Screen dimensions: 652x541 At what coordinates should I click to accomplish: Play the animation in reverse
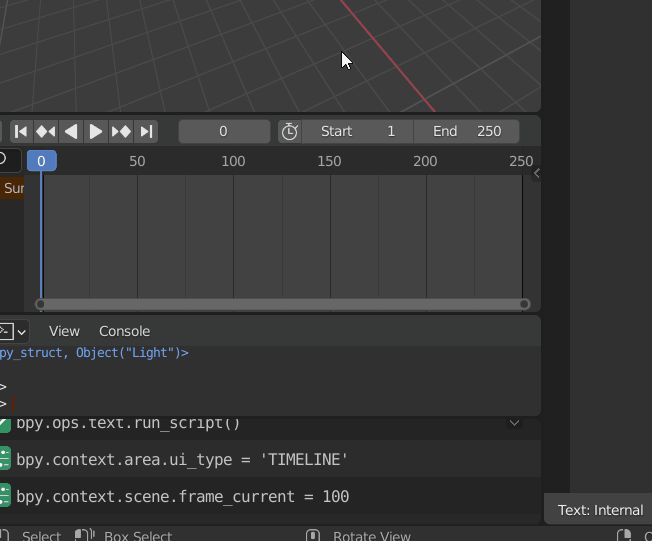[x=71, y=131]
